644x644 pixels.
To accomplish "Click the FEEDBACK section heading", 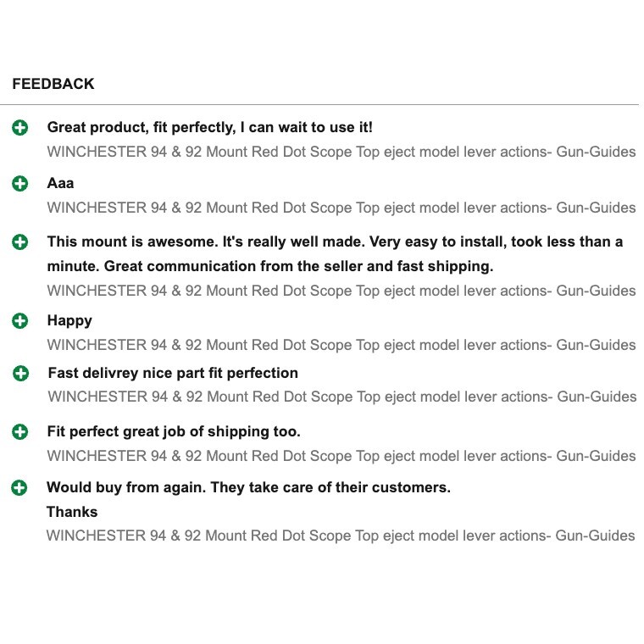I will coord(53,84).
